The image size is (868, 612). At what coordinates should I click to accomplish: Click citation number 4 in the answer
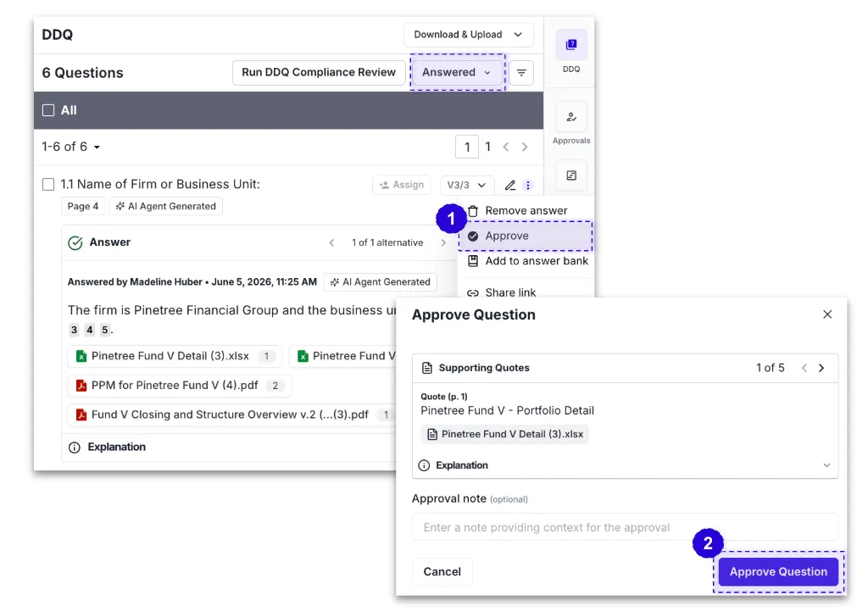pos(90,330)
